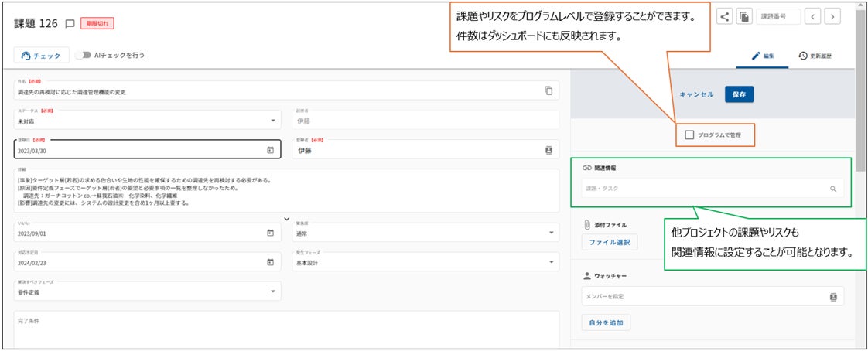868x351 pixels.
Task: Expand the 発生フェーズ dropdown showing 基本設計
Action: 551,262
